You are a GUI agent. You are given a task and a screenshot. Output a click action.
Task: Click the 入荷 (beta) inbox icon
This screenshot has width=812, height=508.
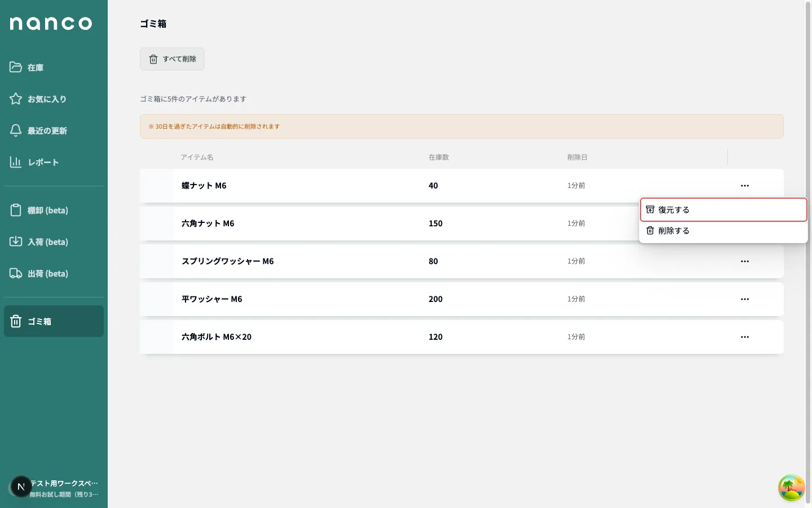16,242
